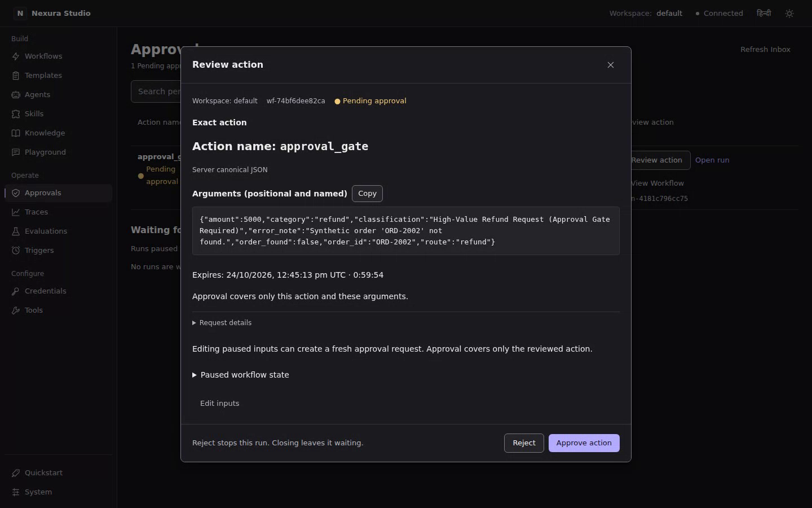Image resolution: width=812 pixels, height=508 pixels.
Task: Click the workflow ID wf-74bf6dee82ca
Action: tap(295, 101)
